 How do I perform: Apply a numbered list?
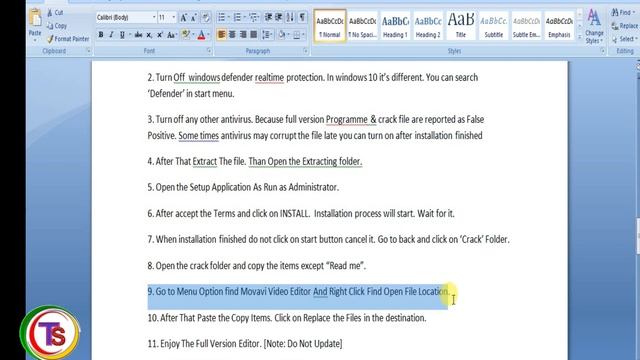pos(238,17)
